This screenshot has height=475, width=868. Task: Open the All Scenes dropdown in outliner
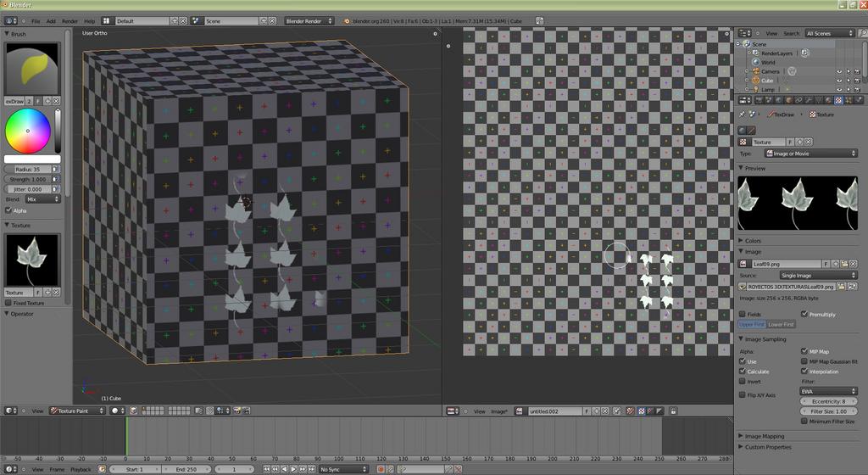pos(829,33)
